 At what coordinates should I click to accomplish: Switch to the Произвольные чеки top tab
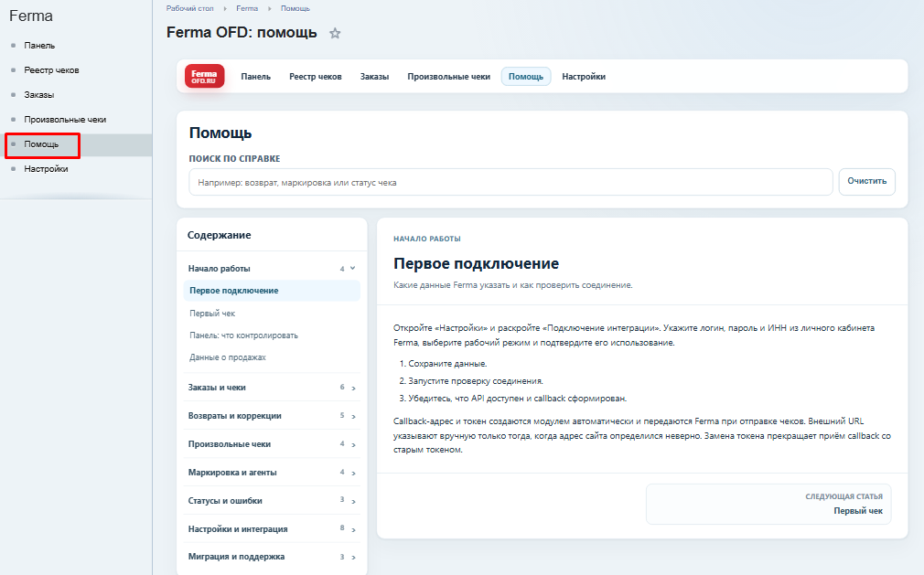click(x=448, y=77)
